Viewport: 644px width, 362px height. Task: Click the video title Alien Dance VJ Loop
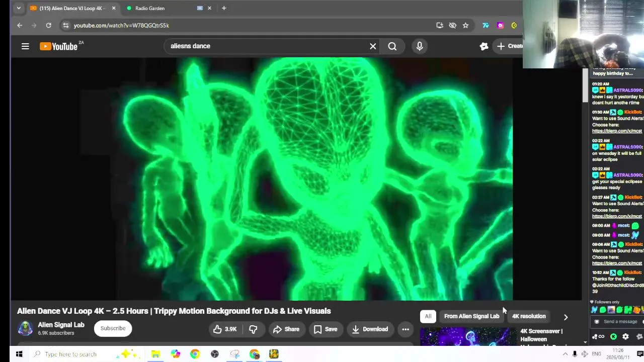coord(174,311)
